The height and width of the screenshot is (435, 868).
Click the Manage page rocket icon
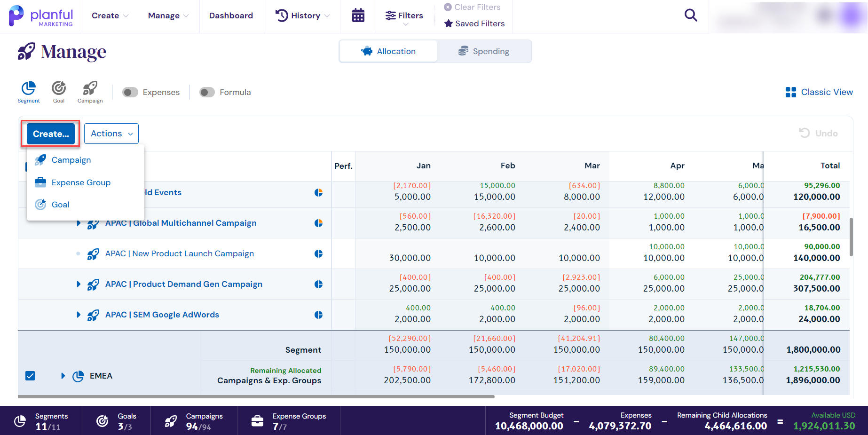[x=26, y=51]
